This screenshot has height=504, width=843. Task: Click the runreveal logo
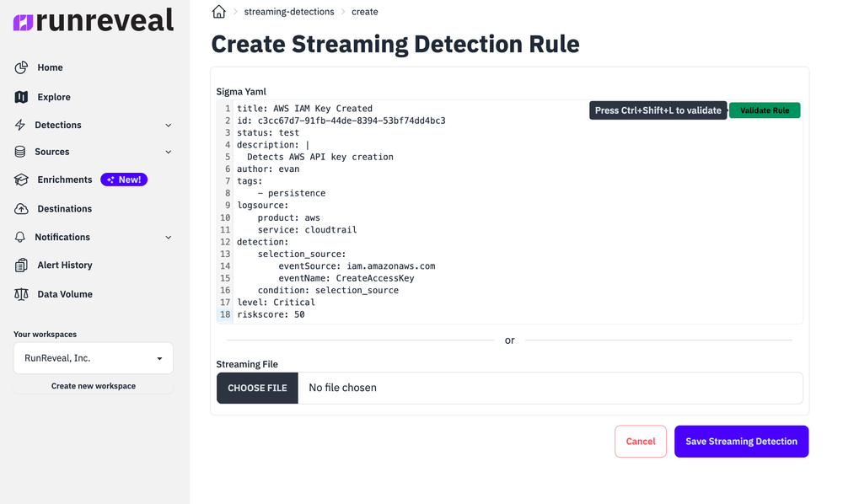coord(93,23)
